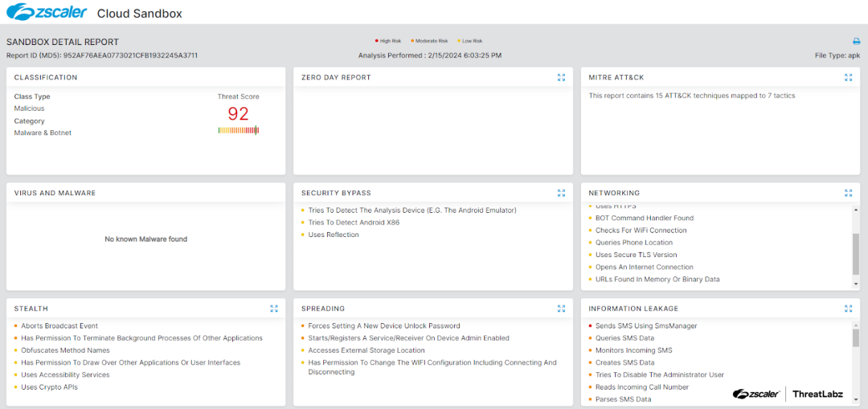Select 'Sends SMS Using SmsManager' entry
868x409 pixels.
click(x=646, y=326)
